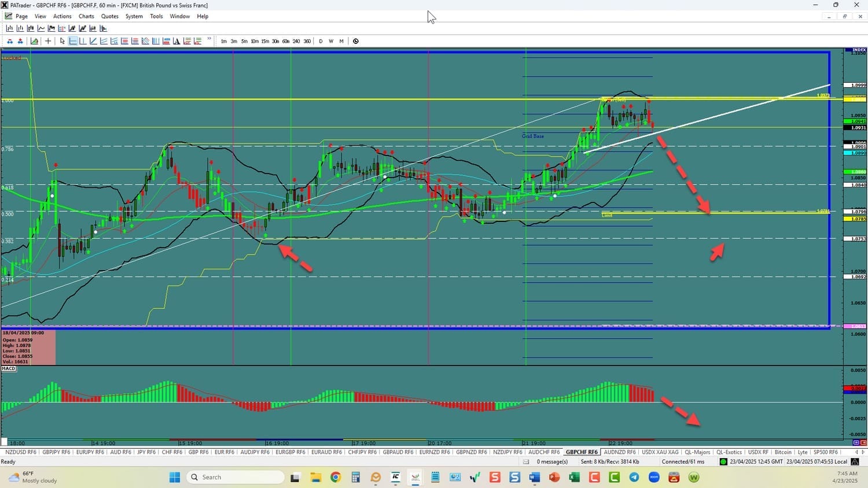
Task: Open the Quotes menu
Action: (x=109, y=16)
